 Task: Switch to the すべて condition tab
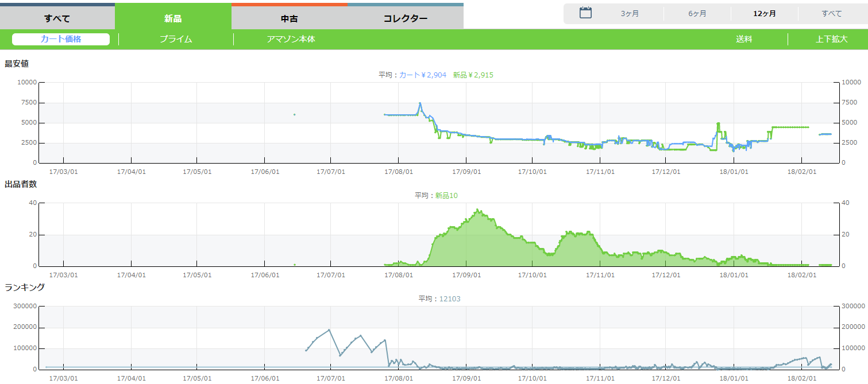pyautogui.click(x=57, y=18)
